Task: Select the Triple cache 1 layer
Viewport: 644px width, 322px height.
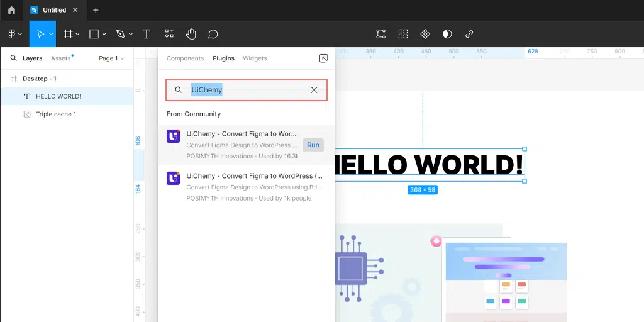Action: click(x=67, y=114)
